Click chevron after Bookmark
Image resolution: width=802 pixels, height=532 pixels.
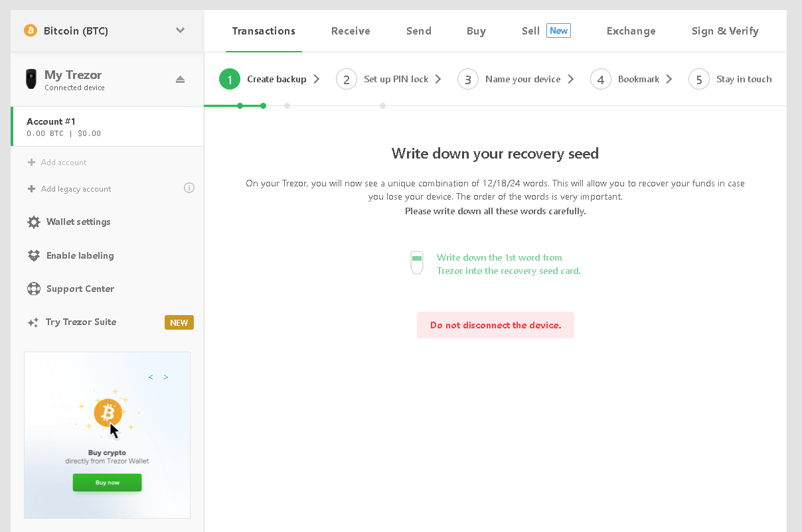pos(669,79)
